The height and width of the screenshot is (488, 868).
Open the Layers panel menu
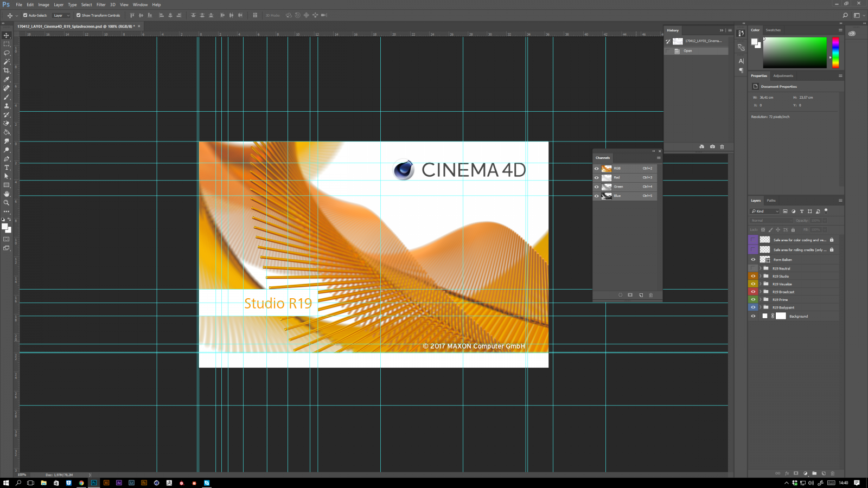pos(840,201)
